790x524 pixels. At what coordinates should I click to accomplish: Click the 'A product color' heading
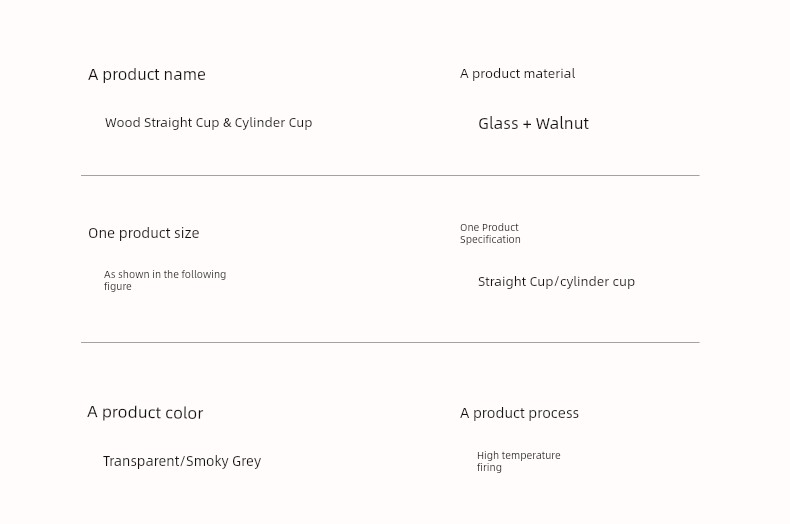tap(145, 413)
